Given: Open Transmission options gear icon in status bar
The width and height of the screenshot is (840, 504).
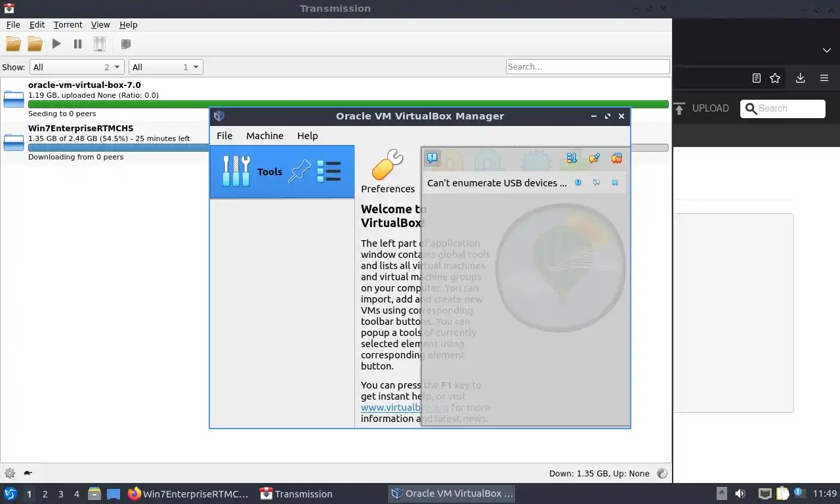Looking at the screenshot, I should pos(10,473).
